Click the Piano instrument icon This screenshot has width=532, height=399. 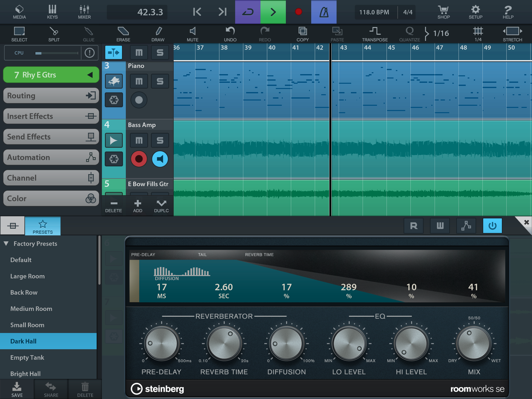pyautogui.click(x=114, y=81)
